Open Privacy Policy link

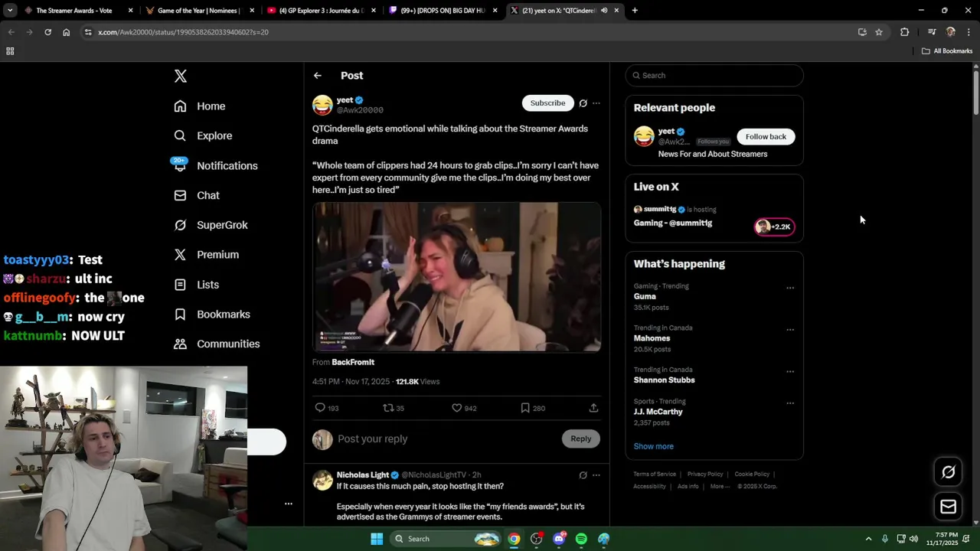705,474
